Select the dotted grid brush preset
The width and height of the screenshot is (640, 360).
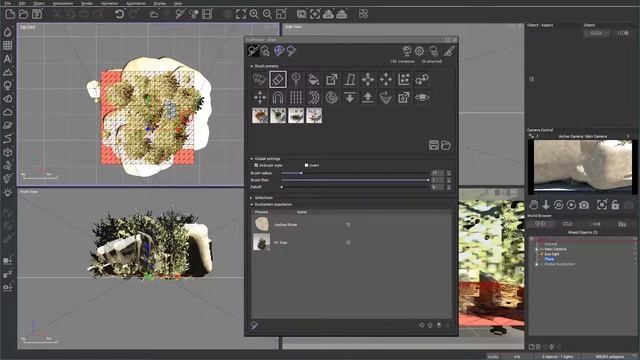(x=296, y=98)
